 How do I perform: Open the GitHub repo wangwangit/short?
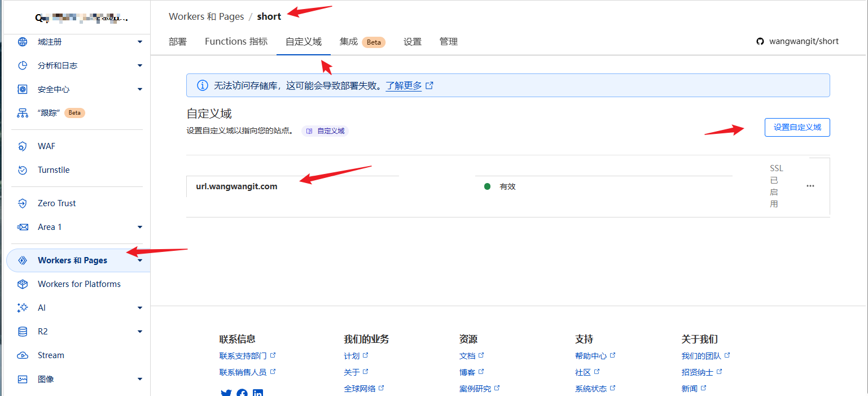[x=798, y=41]
